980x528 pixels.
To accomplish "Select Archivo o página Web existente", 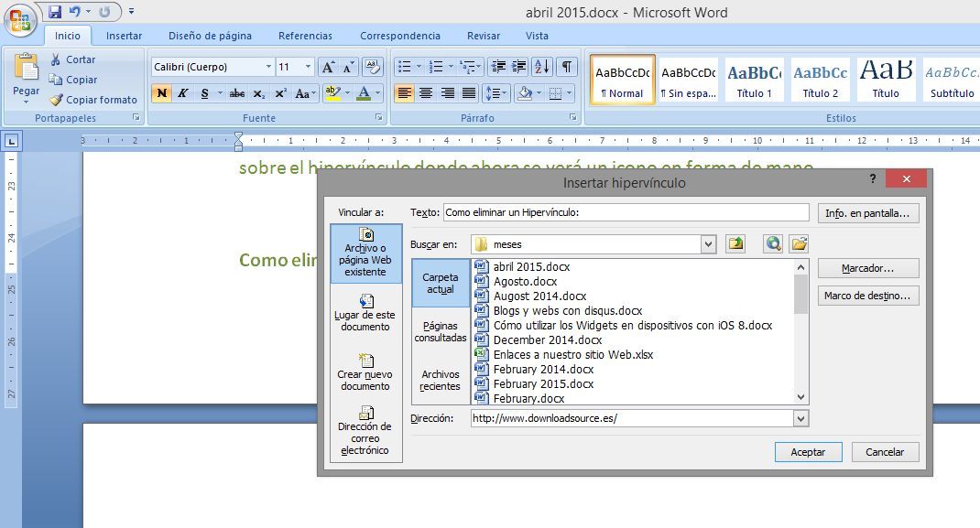I will (365, 253).
